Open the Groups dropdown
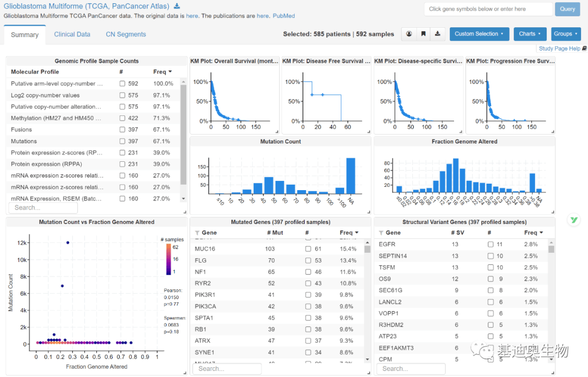 pyautogui.click(x=566, y=34)
